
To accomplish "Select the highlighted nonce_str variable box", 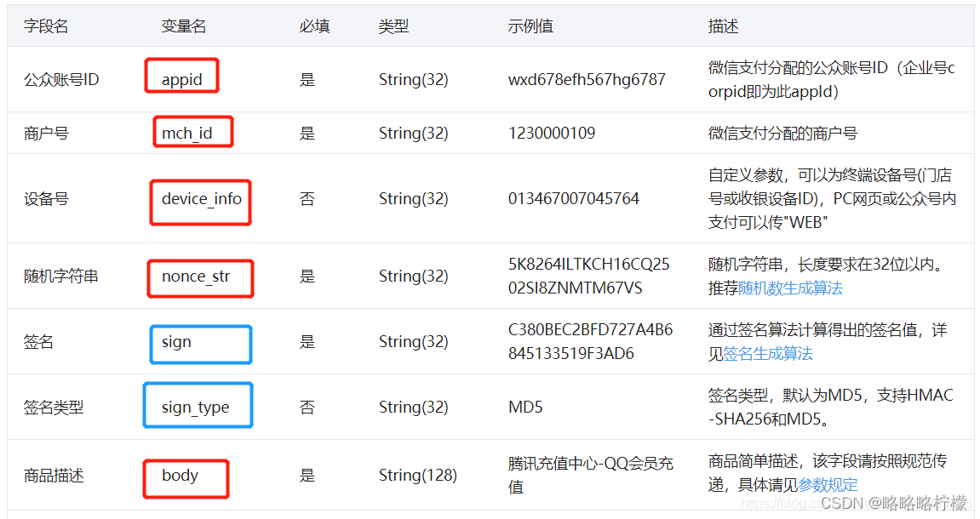I will tap(200, 278).
